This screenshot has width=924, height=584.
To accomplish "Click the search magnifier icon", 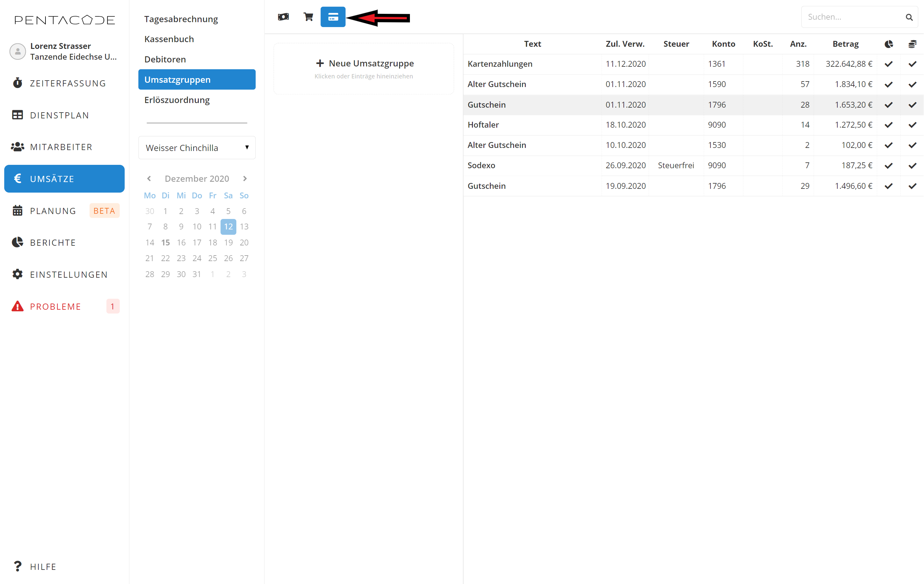I will coord(909,17).
